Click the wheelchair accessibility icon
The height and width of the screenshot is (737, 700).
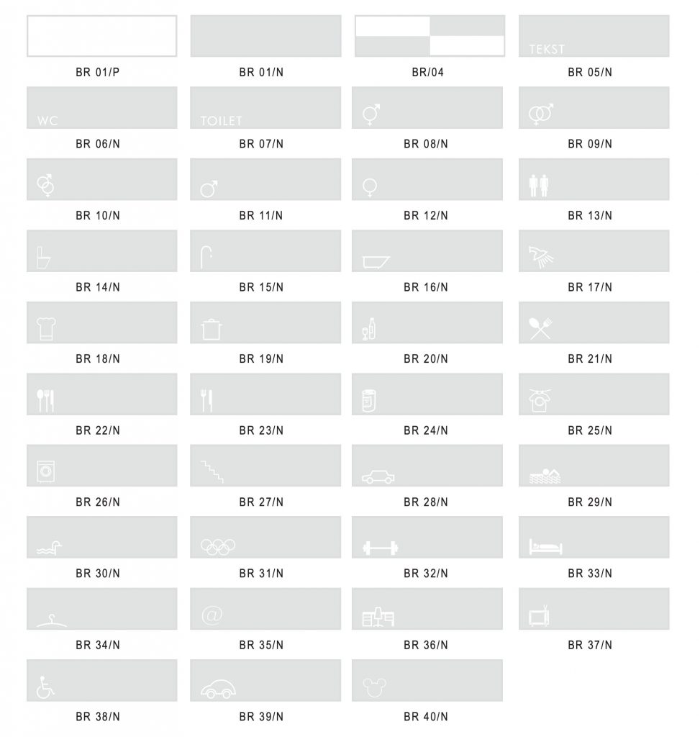45,687
